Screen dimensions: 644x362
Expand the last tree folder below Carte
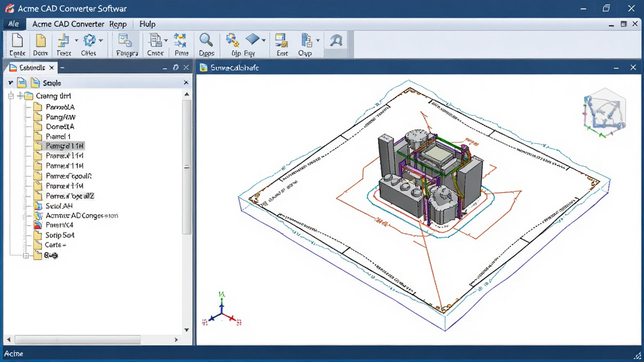point(26,255)
